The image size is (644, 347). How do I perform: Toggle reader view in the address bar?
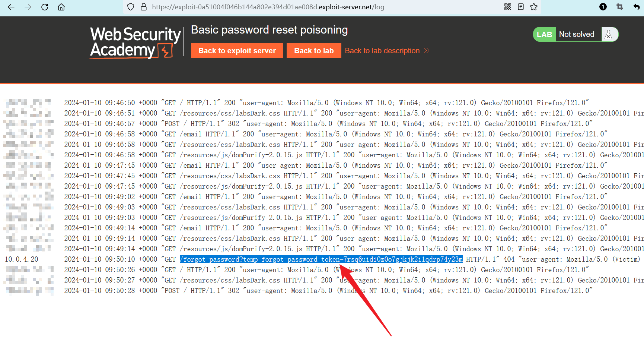coord(521,7)
